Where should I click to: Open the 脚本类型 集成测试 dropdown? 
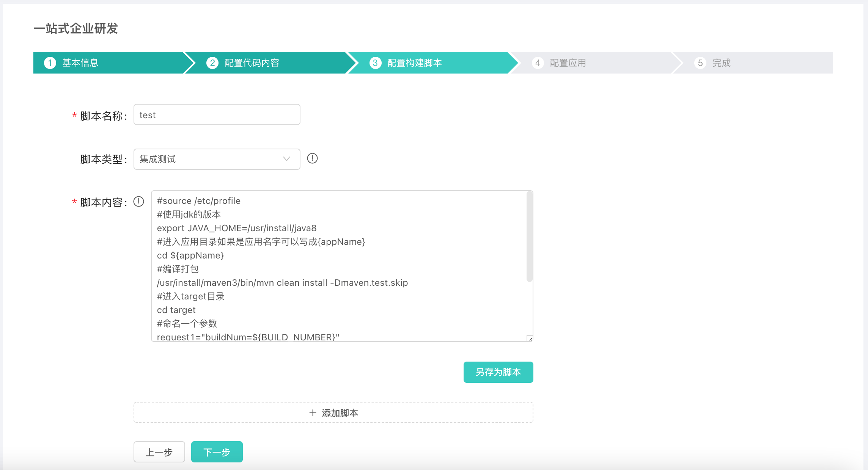[x=217, y=159]
